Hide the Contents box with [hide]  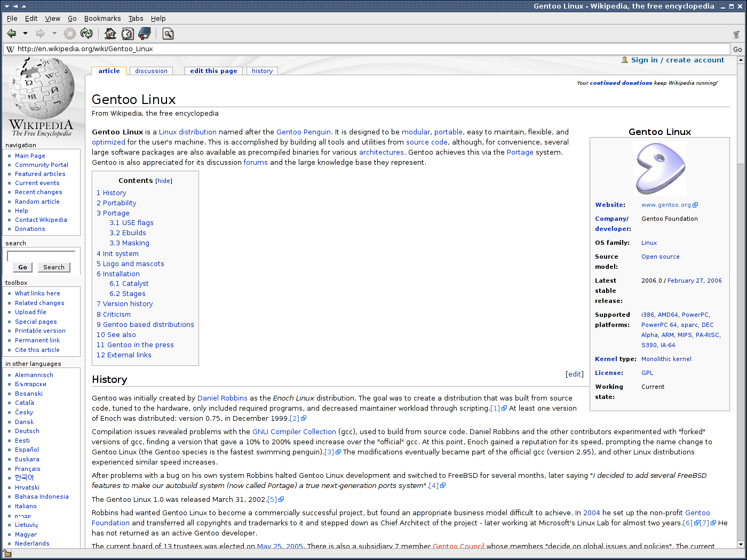pyautogui.click(x=164, y=181)
